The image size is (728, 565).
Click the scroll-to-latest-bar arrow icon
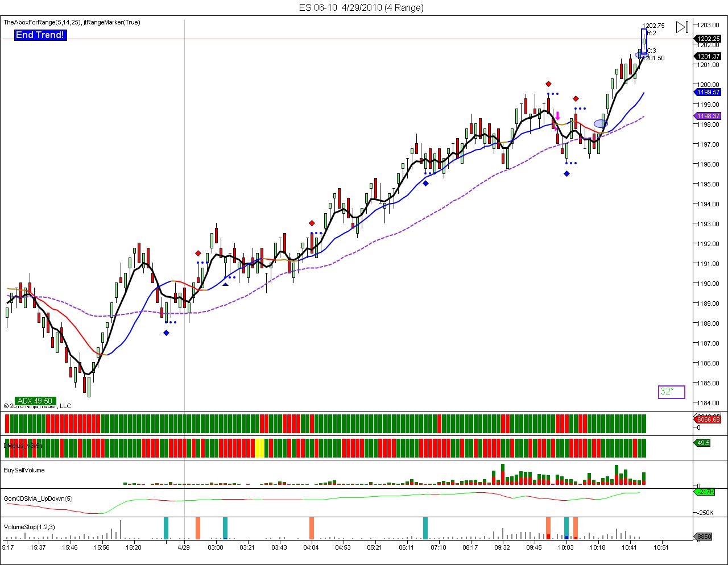[x=682, y=27]
